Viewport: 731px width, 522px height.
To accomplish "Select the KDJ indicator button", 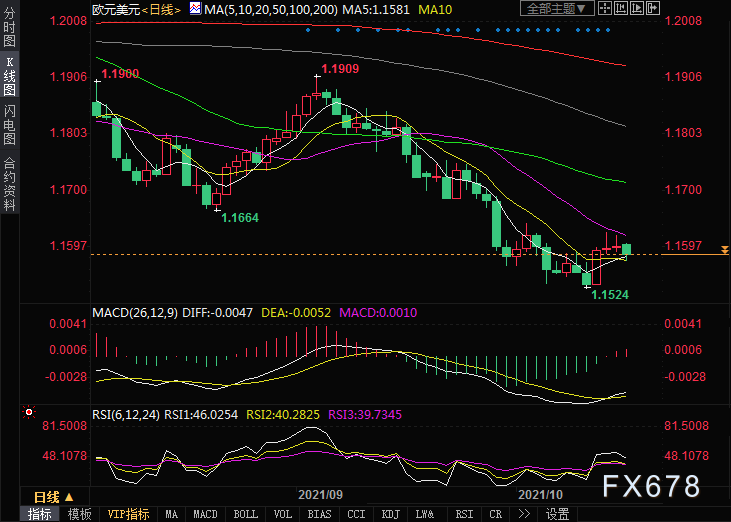I will (391, 514).
